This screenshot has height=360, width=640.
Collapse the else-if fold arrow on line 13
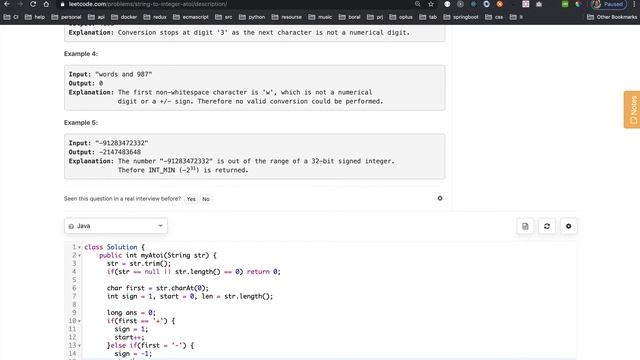coord(80,346)
